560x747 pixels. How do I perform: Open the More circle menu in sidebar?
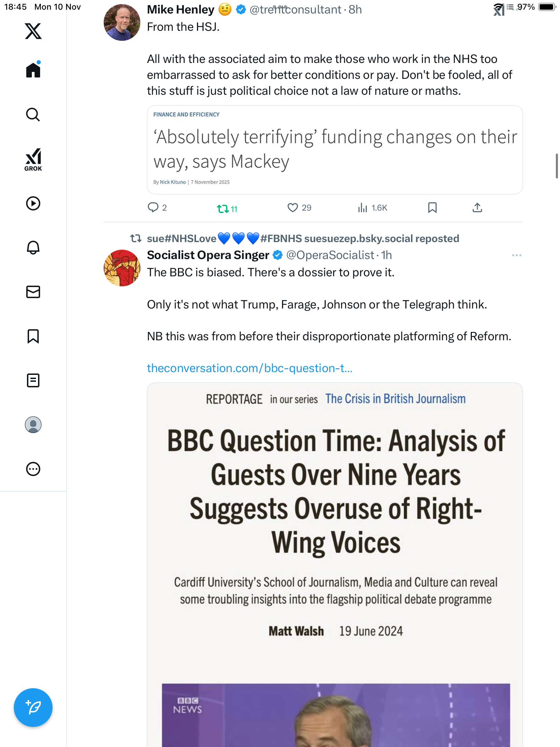pos(33,469)
